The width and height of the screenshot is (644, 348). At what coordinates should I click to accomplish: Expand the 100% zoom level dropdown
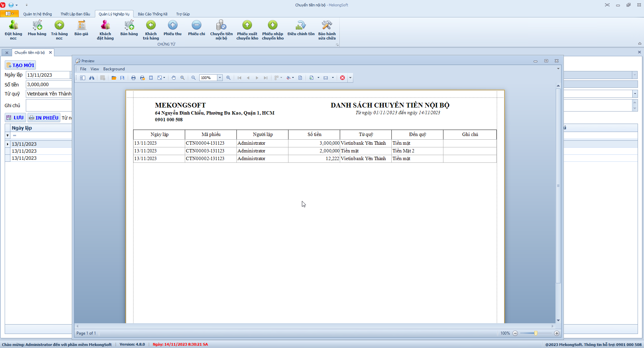coord(220,78)
